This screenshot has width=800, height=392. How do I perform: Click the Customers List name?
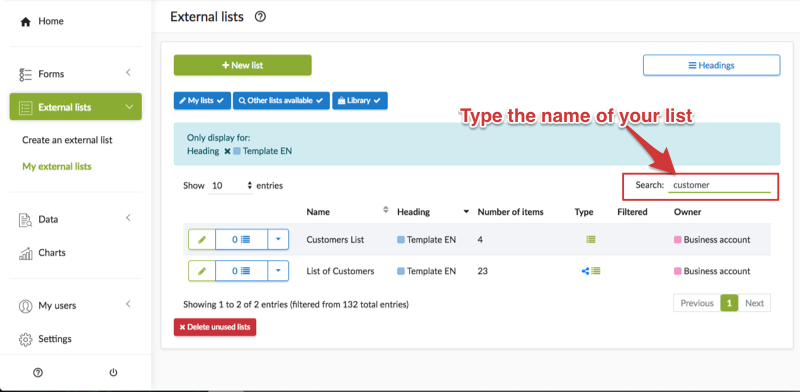click(335, 239)
